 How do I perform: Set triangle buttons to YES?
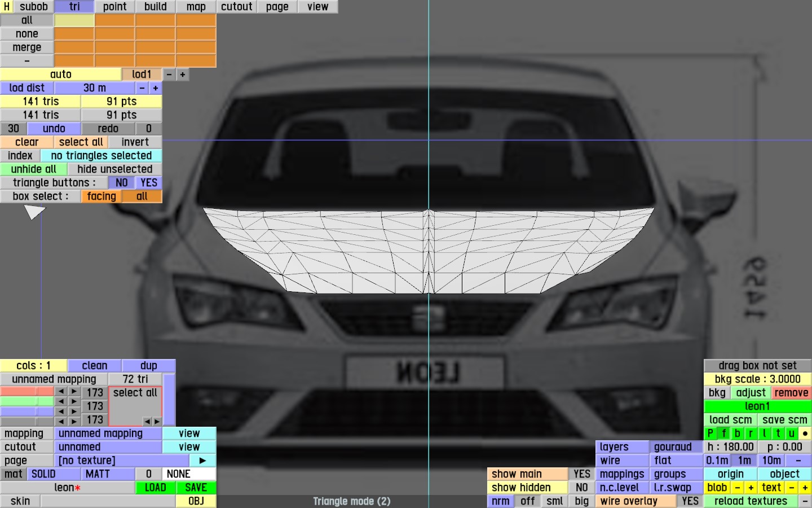[149, 183]
